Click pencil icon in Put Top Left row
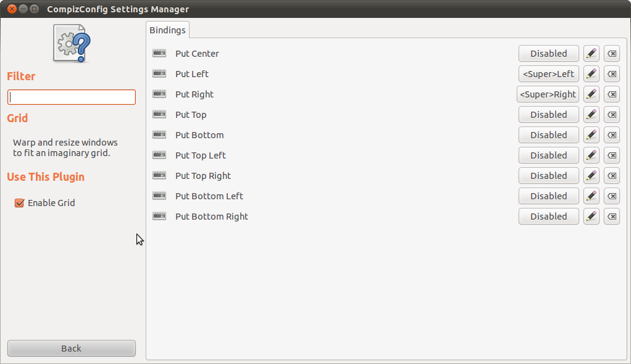 pos(591,155)
